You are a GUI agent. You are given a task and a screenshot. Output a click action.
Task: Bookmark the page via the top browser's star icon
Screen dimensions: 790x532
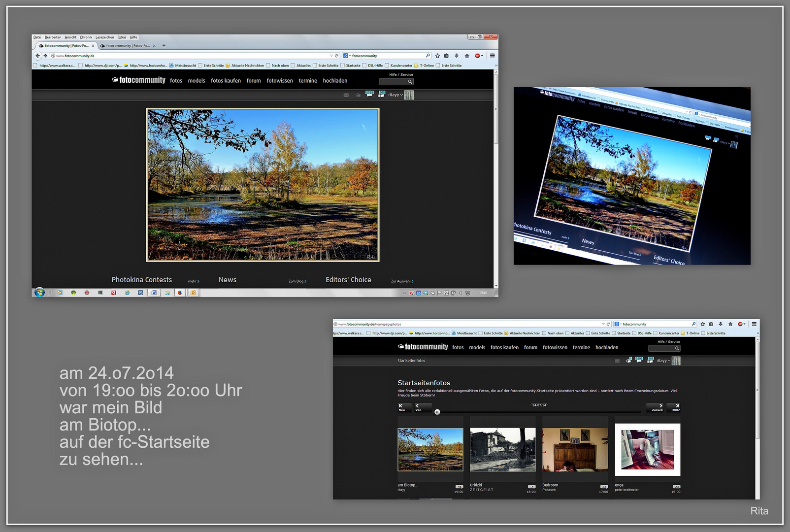tap(437, 56)
